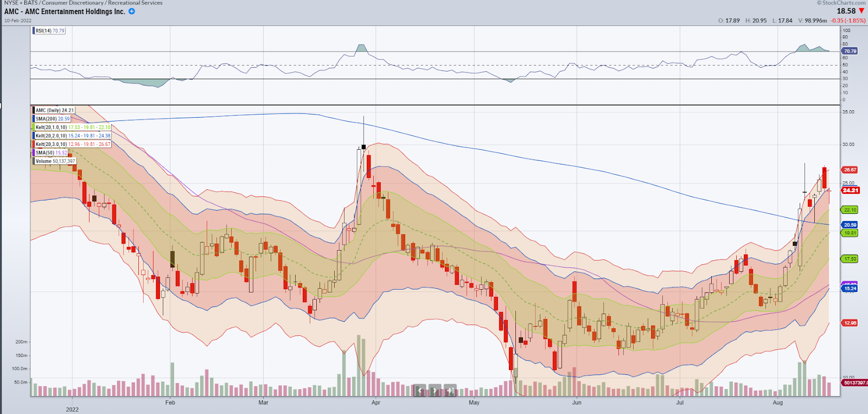Click the red 12.96 price axis tag
This screenshot has width=868, height=414.
pyautogui.click(x=850, y=323)
